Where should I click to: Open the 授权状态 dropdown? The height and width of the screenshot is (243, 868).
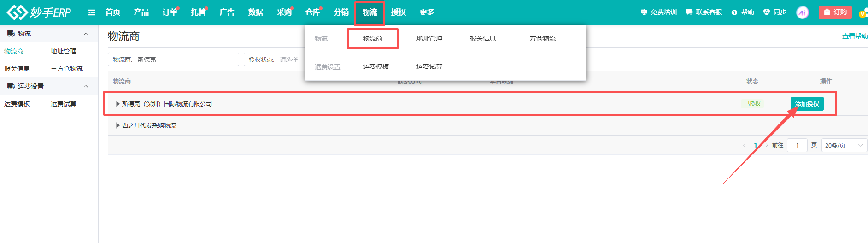click(x=275, y=59)
